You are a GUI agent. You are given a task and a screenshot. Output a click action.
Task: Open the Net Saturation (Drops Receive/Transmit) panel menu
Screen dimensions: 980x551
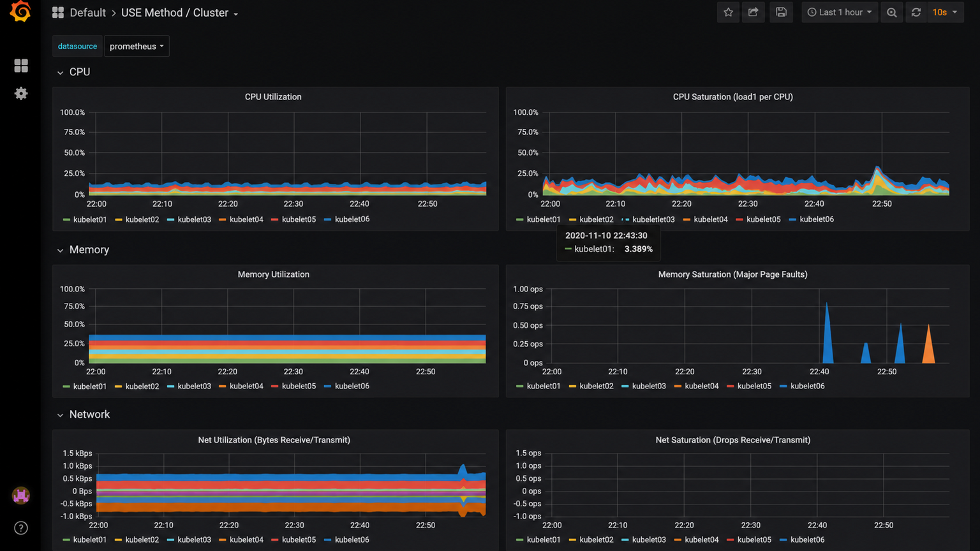733,440
